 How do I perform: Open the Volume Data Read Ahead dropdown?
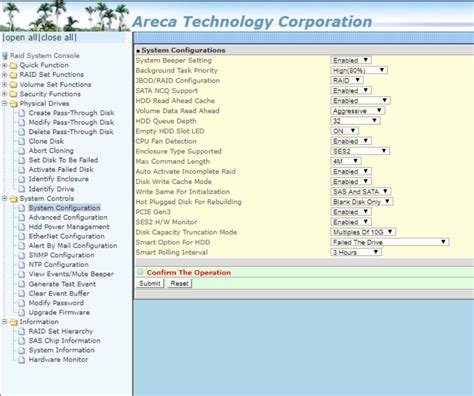pyautogui.click(x=358, y=111)
